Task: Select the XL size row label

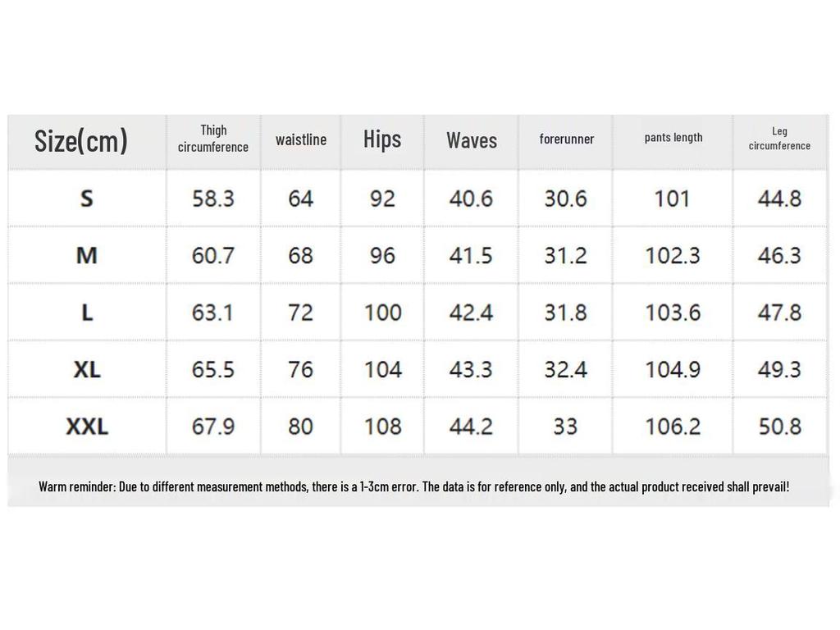Action: [87, 369]
